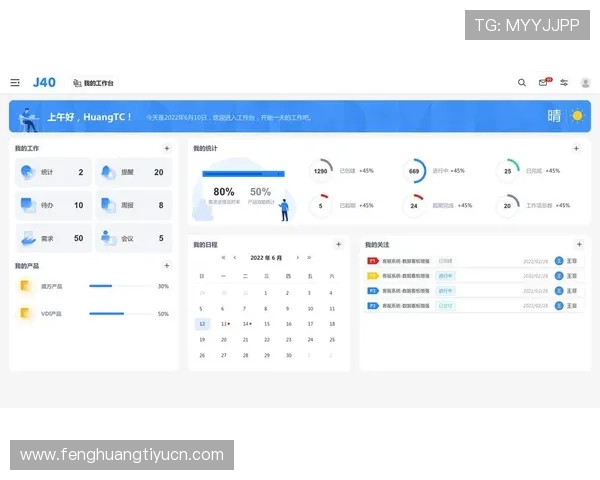
Task: Click the 进行中 669 ring chart
Action: pyautogui.click(x=414, y=171)
